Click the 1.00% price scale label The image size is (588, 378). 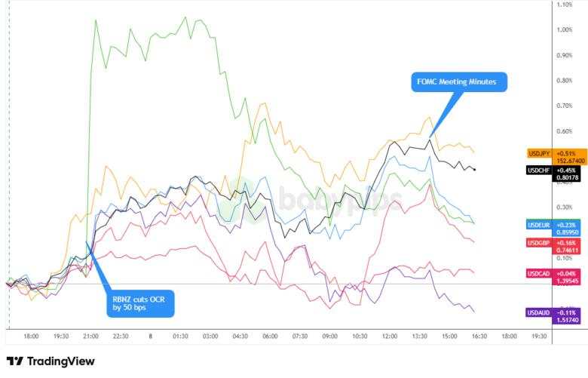click(564, 29)
